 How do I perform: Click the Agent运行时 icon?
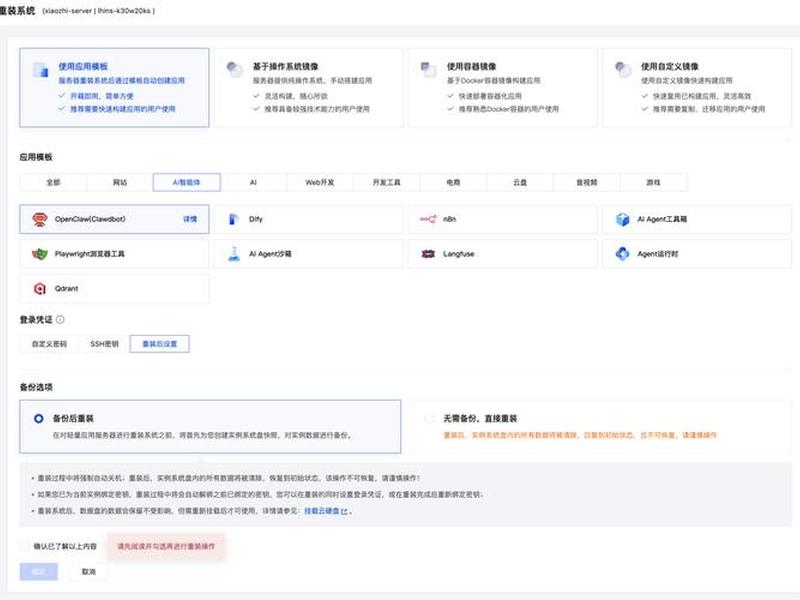(622, 254)
